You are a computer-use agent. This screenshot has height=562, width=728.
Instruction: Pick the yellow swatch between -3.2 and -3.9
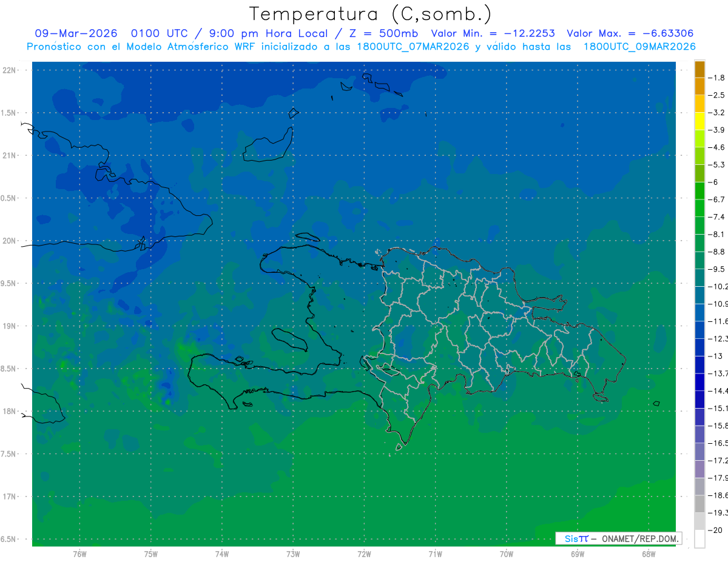click(x=699, y=121)
